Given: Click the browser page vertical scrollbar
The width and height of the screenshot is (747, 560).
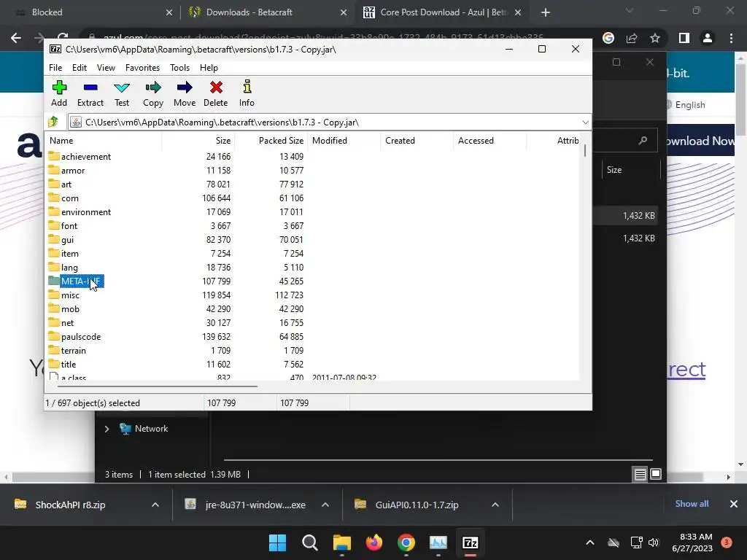Looking at the screenshot, I should (740, 100).
